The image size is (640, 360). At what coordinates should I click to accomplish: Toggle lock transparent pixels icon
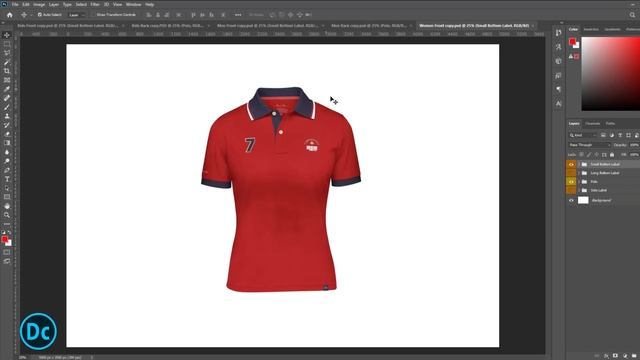581,155
